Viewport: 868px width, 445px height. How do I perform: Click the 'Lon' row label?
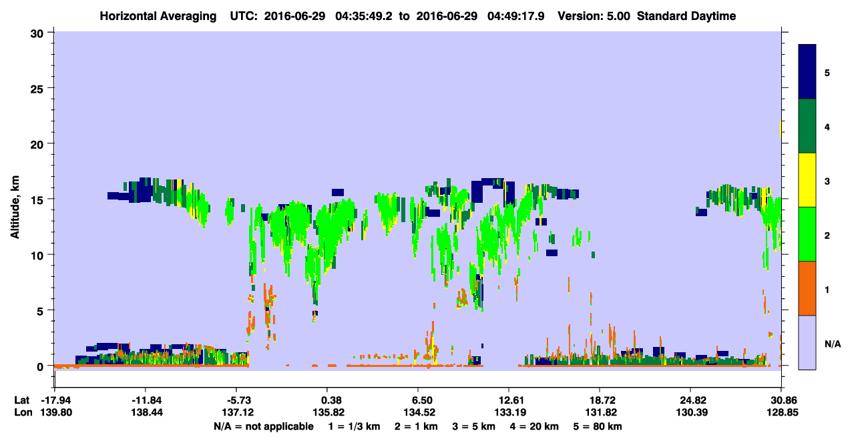coord(22,412)
